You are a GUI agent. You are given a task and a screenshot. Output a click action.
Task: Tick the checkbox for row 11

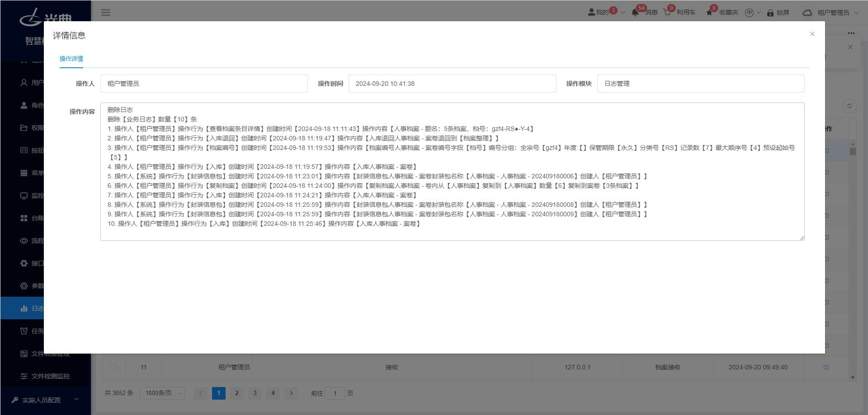coord(113,367)
